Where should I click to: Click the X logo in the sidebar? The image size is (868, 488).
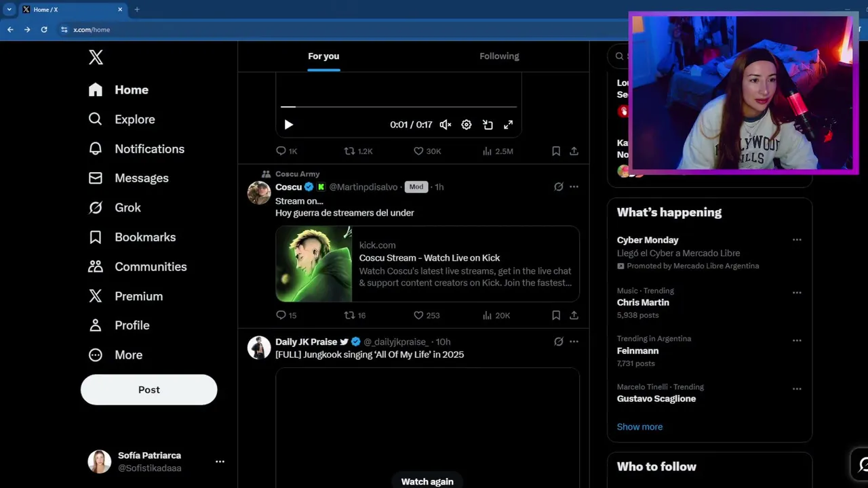(96, 58)
